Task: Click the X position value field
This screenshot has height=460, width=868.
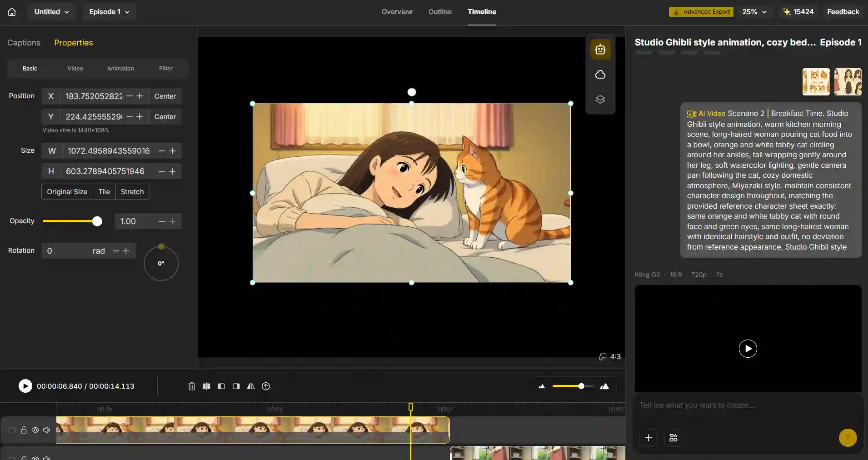Action: coord(94,96)
